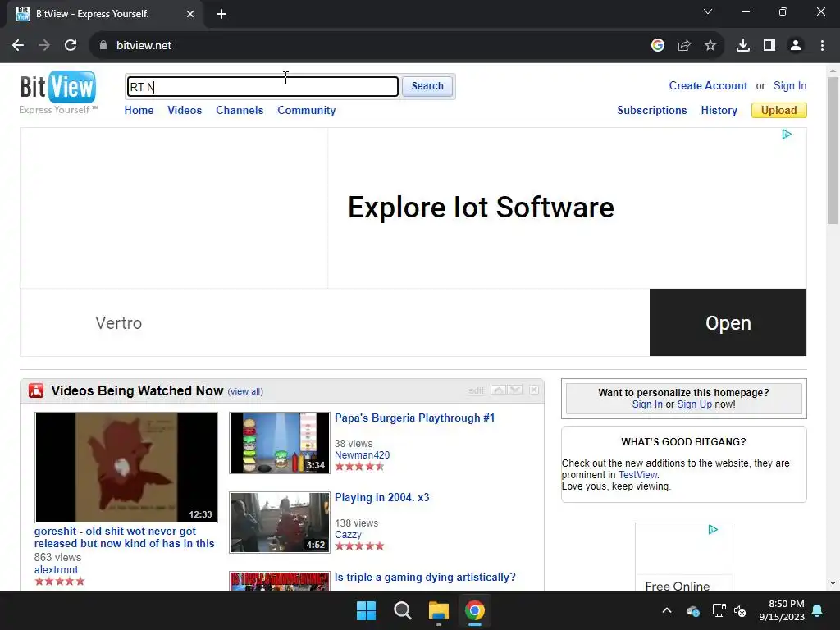840x630 pixels.
Task: Reload the bitview.net page
Action: [71, 46]
